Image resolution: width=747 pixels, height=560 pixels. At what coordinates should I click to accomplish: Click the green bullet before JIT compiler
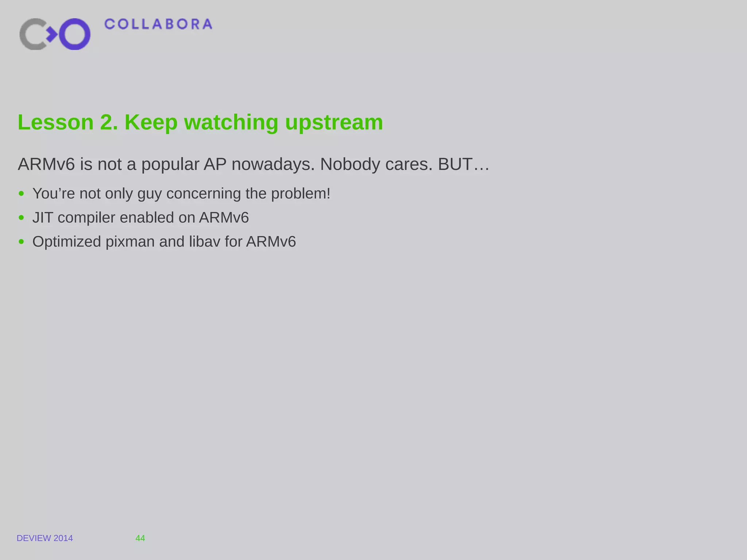click(22, 218)
